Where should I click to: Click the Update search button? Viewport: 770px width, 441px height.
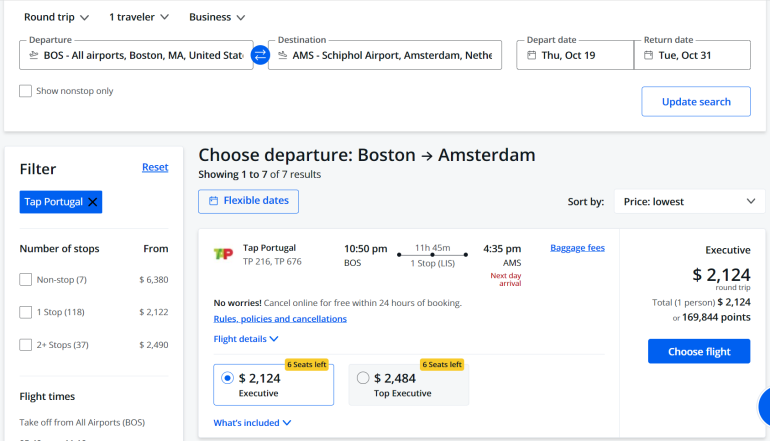(x=695, y=102)
